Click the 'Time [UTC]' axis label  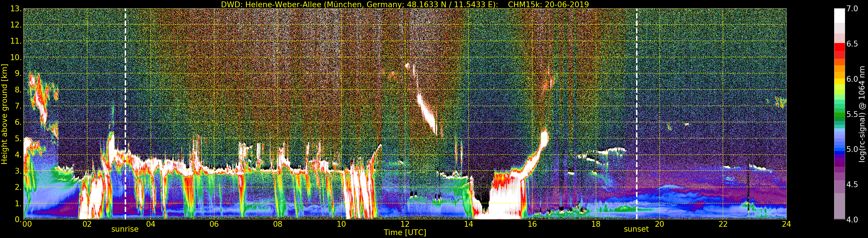tap(405, 232)
